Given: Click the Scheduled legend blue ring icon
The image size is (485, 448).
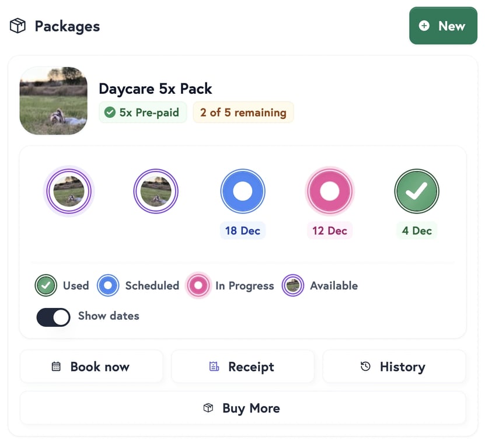Looking at the screenshot, I should point(108,286).
